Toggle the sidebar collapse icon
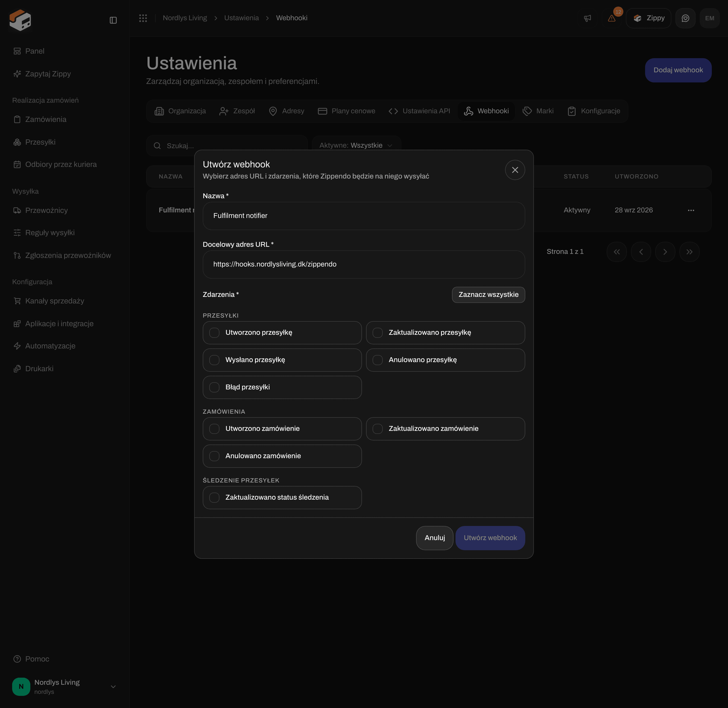 [x=113, y=20]
